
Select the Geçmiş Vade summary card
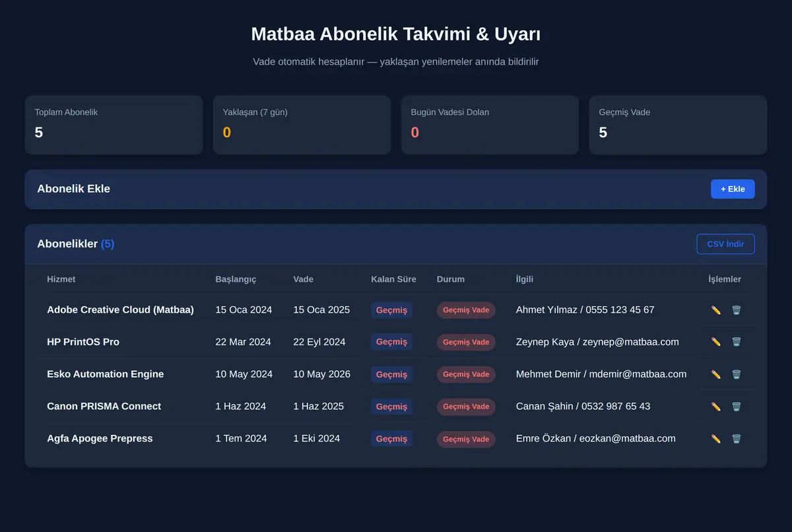[x=678, y=125]
